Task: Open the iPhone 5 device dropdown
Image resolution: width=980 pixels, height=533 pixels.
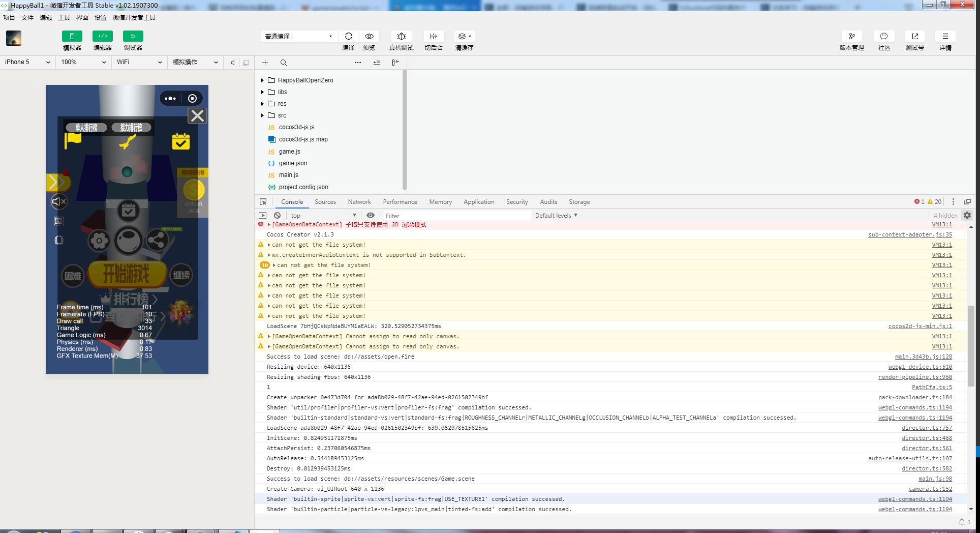Action: [27, 62]
